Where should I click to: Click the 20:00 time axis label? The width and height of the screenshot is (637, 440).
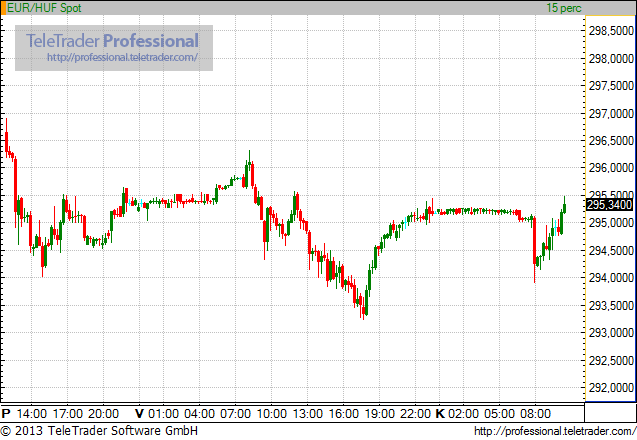point(103,414)
